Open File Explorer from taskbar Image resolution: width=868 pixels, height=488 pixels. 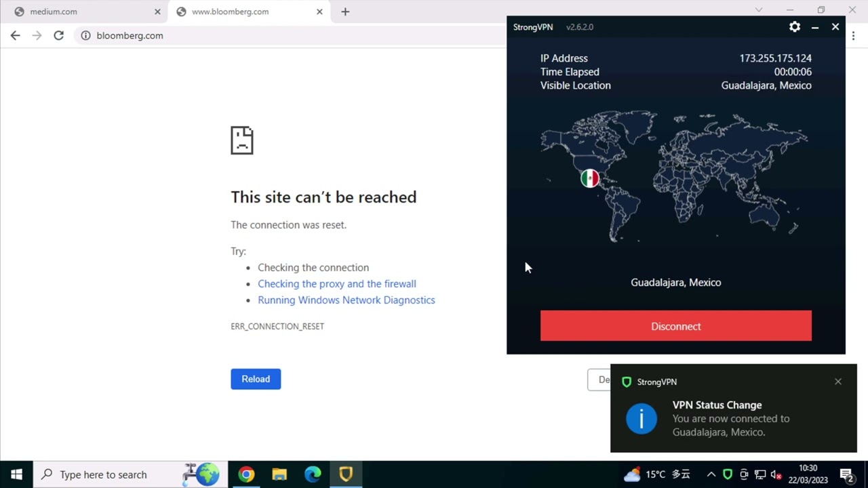pos(279,474)
